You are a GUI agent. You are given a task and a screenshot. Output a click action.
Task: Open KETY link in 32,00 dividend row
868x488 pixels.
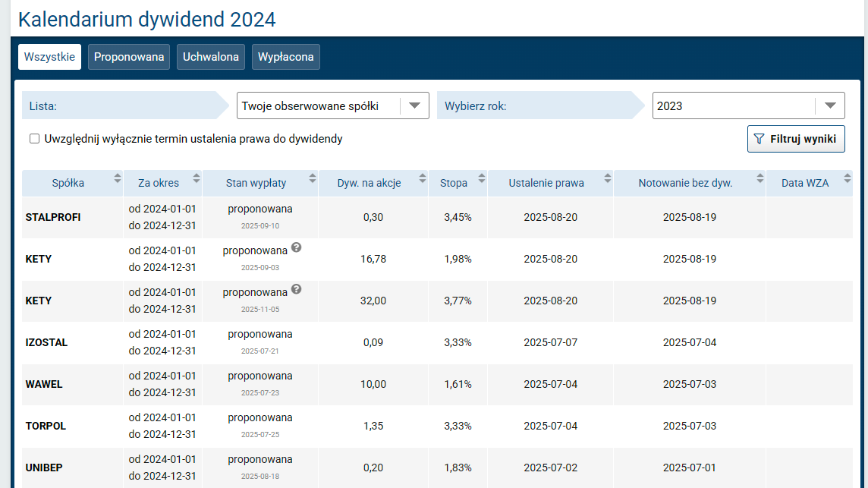(x=38, y=301)
